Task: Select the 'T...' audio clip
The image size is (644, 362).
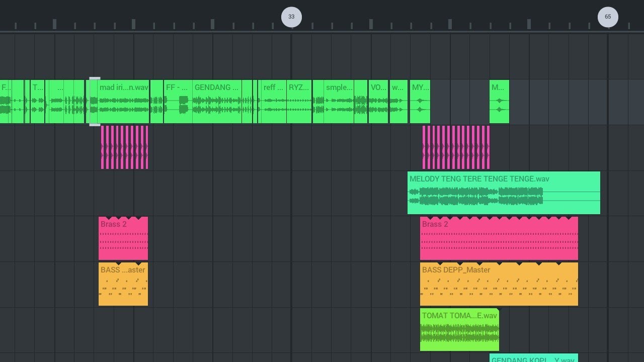Action: pos(38,101)
